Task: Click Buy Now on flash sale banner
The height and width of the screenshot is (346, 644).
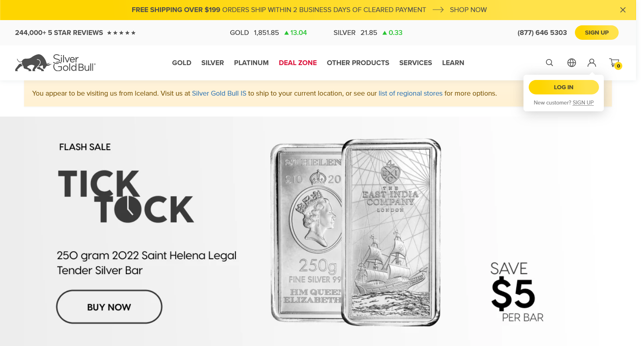Action: point(109,307)
